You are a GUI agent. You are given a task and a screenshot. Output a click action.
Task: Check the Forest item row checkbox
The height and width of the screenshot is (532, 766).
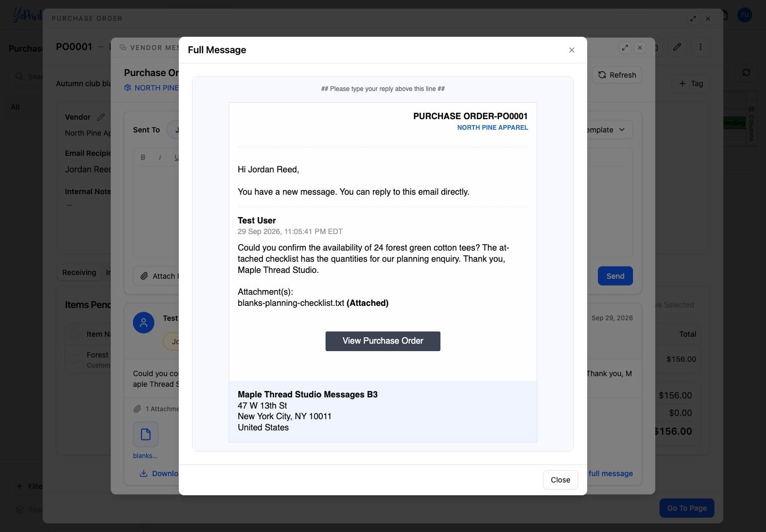point(74,359)
